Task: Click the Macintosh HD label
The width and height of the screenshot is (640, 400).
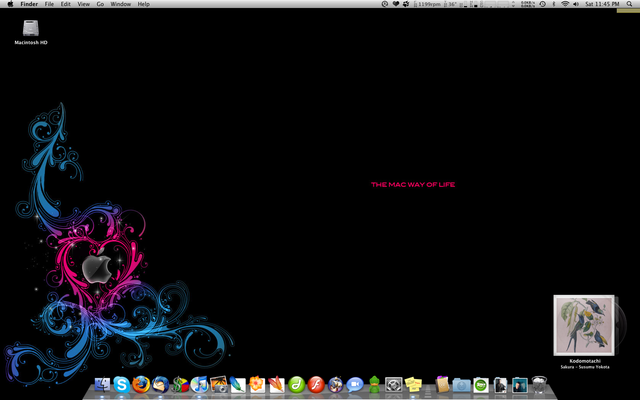Action: pos(31,42)
